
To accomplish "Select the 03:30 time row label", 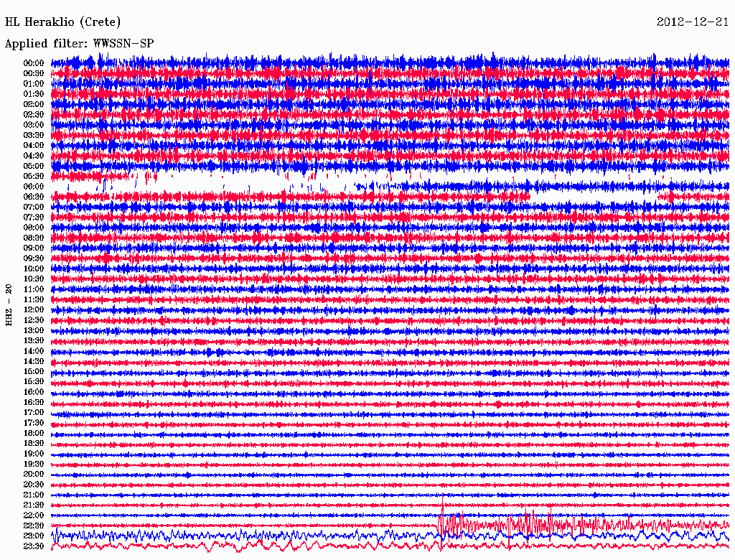I will 34,135.
